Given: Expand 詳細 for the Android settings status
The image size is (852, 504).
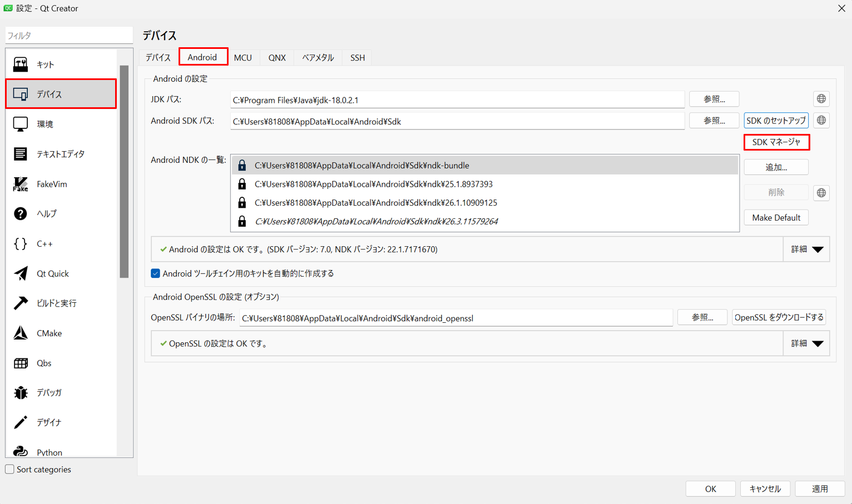Looking at the screenshot, I should coord(806,249).
